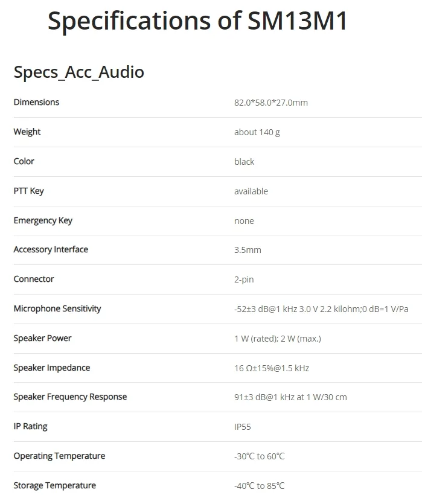Image resolution: width=422 pixels, height=504 pixels.
Task: Click the Speaker Power label
Action: coord(42,338)
